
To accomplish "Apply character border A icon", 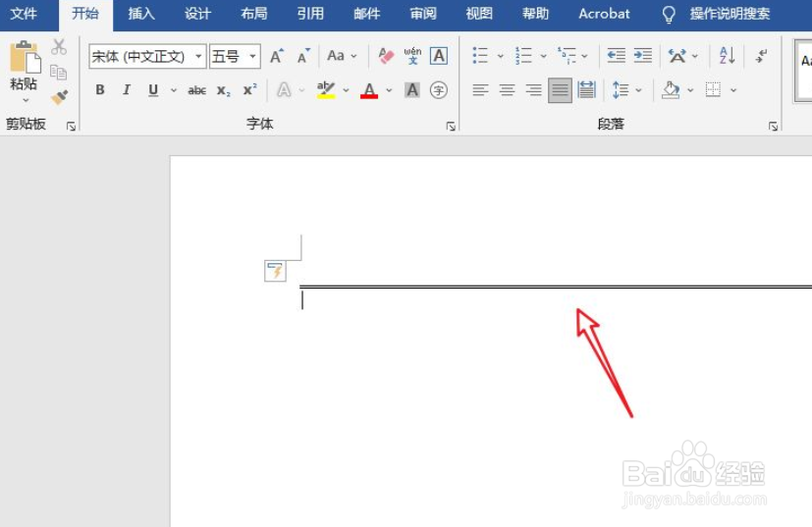I will click(x=439, y=55).
